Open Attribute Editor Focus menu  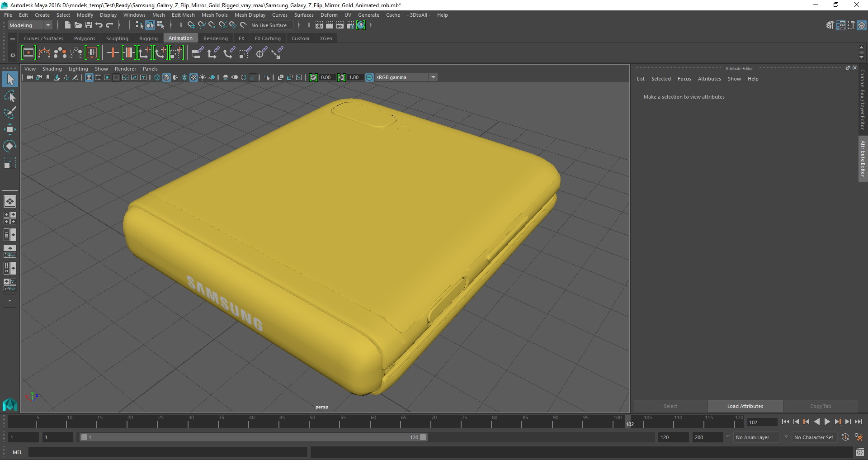(x=684, y=79)
